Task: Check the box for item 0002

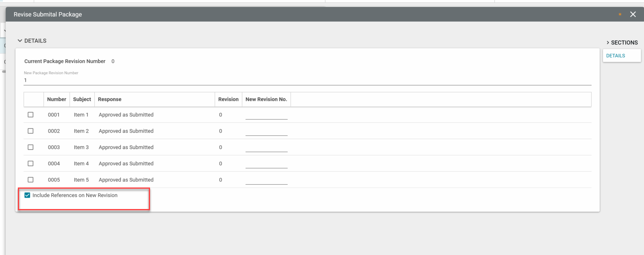Action: [x=30, y=131]
